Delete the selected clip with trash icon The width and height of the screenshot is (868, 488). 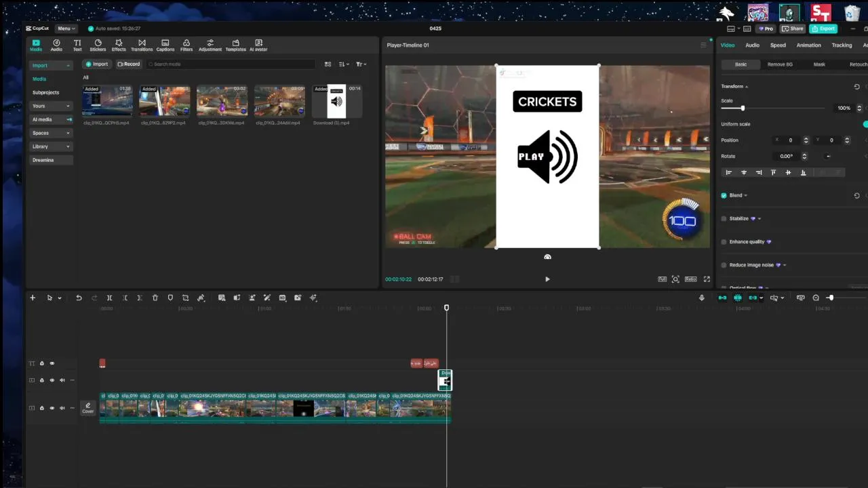[x=155, y=298]
